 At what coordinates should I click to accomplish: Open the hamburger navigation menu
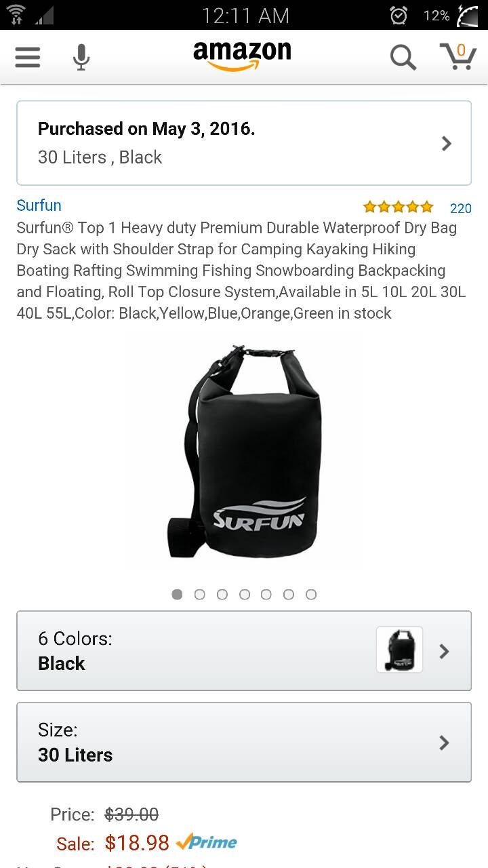[28, 57]
